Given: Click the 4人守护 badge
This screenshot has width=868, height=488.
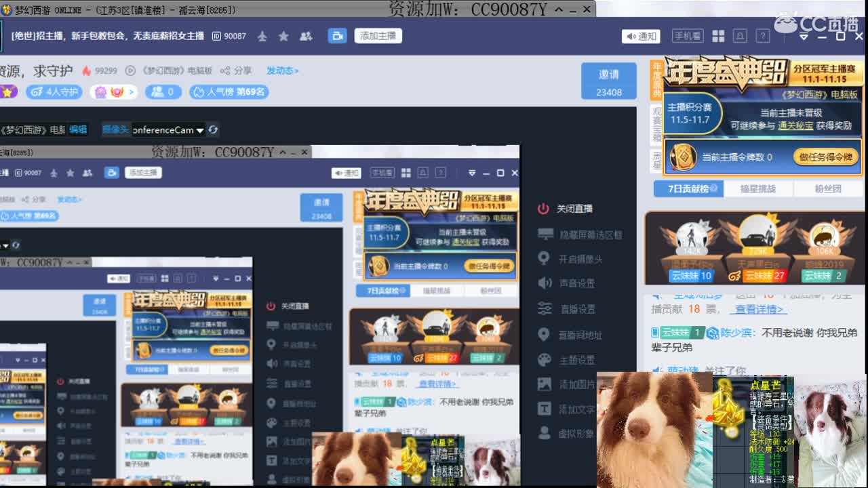Looking at the screenshot, I should pos(54,91).
